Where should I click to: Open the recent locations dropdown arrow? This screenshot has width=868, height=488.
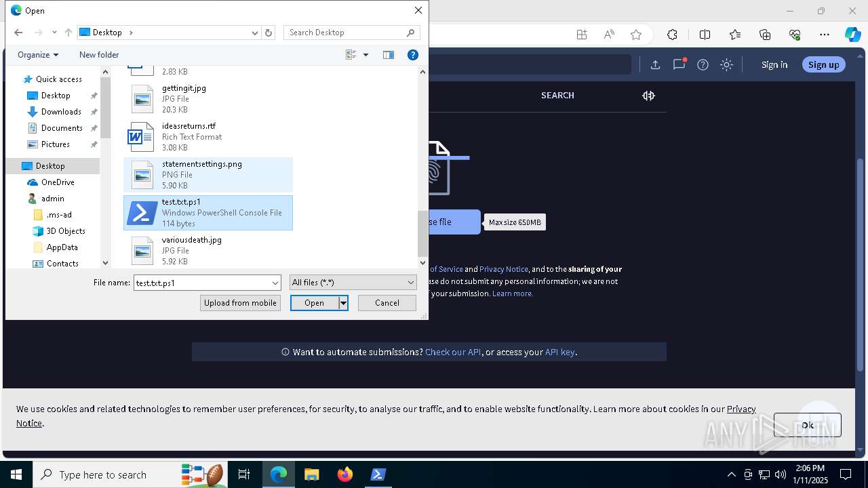53,33
